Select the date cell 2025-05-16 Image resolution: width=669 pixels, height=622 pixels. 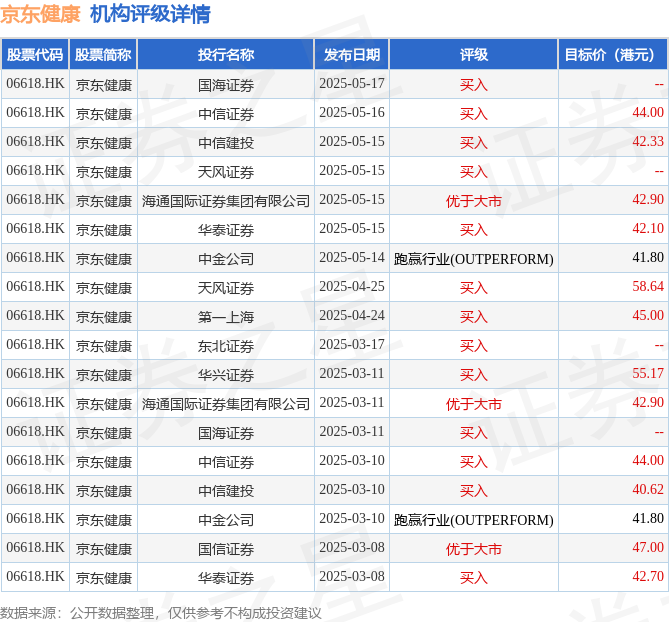click(x=352, y=113)
